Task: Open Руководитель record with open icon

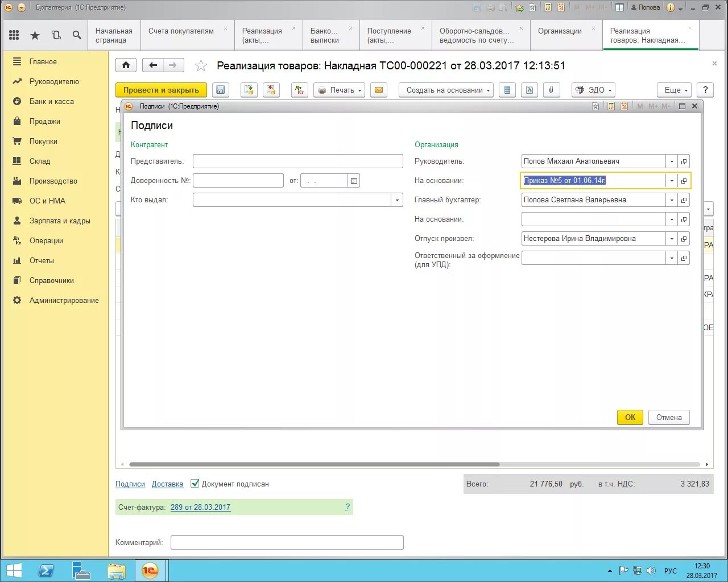Action: pyautogui.click(x=684, y=161)
